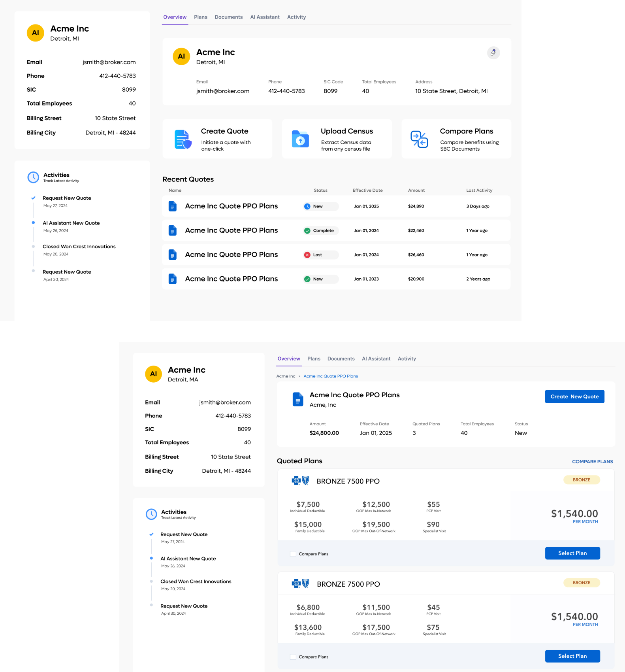This screenshot has width=625, height=672.
Task: Click the document icon on the Lost quote row
Action: (x=173, y=255)
